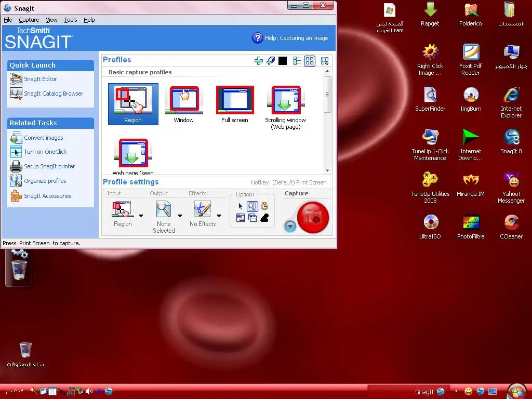Click the stacked-windows icon in Profiles toolbar
This screenshot has width=532, height=399.
tap(271, 61)
